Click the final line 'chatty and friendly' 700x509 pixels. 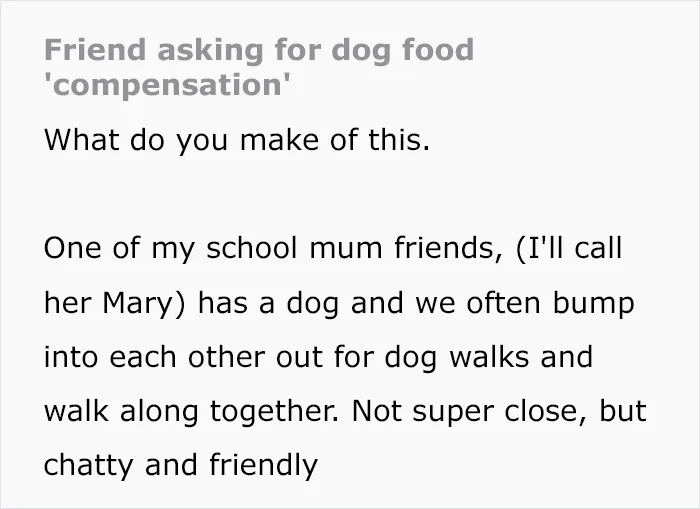pyautogui.click(x=181, y=465)
